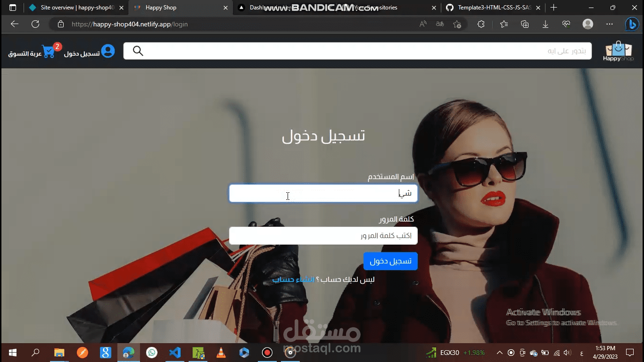This screenshot has width=644, height=362.
Task: Open the tab actions menu icon
Action: point(13,8)
